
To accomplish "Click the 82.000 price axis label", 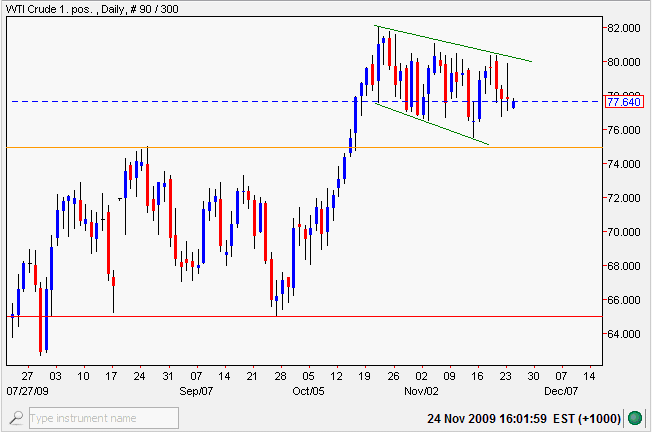I will (x=623, y=28).
